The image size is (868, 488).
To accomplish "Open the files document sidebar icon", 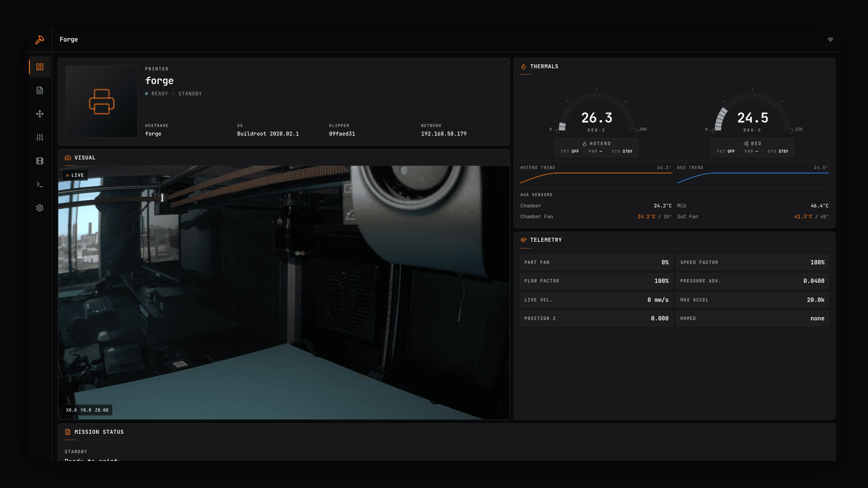I will [x=40, y=90].
